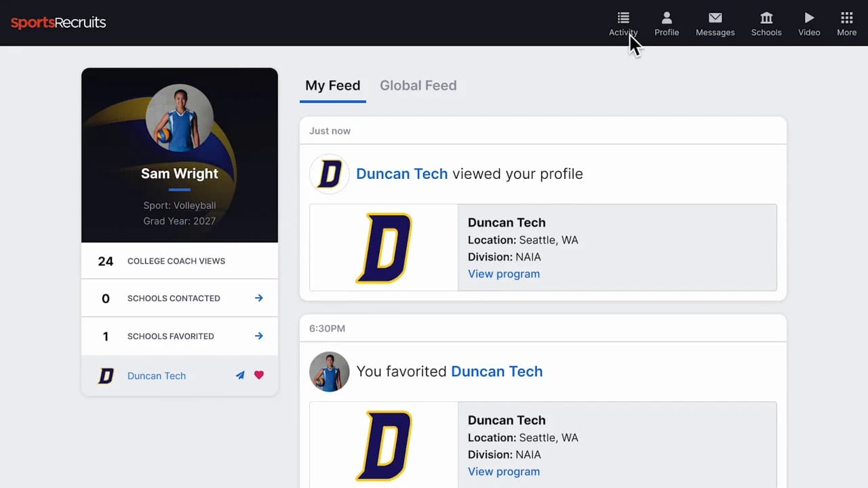The width and height of the screenshot is (868, 488).
Task: Open the Messages menu label
Action: (715, 33)
